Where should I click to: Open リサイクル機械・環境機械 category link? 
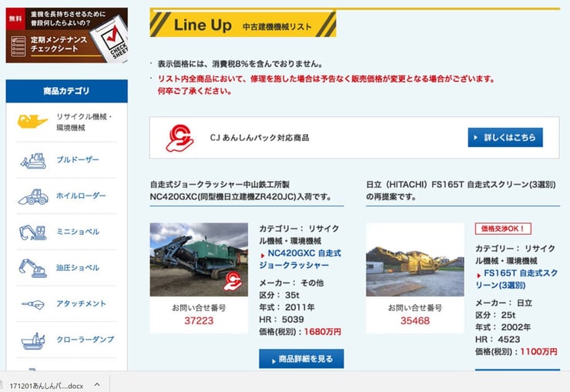coord(84,122)
